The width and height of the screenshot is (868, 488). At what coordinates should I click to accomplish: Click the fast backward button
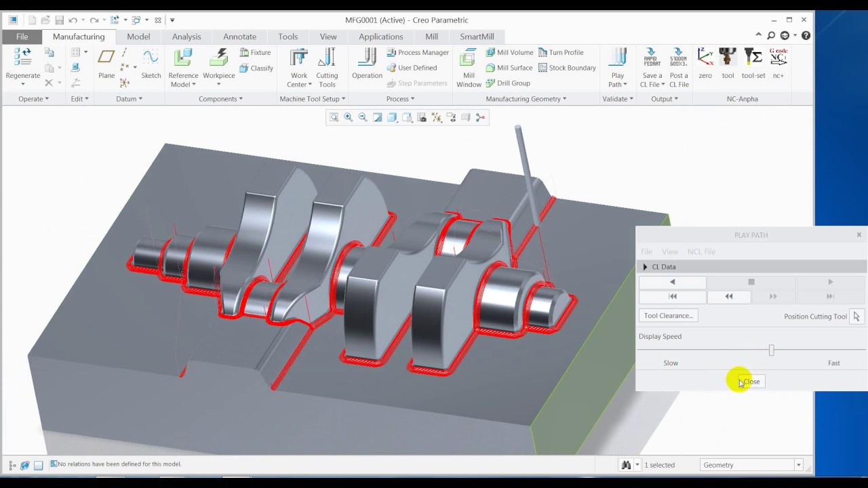[x=729, y=296]
